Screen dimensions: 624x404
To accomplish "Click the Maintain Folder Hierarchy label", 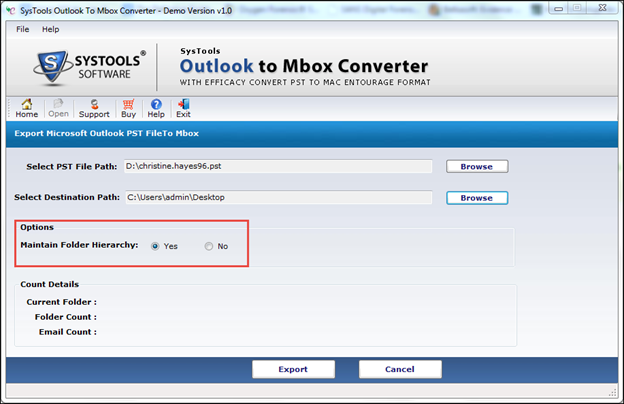I will pyautogui.click(x=79, y=245).
